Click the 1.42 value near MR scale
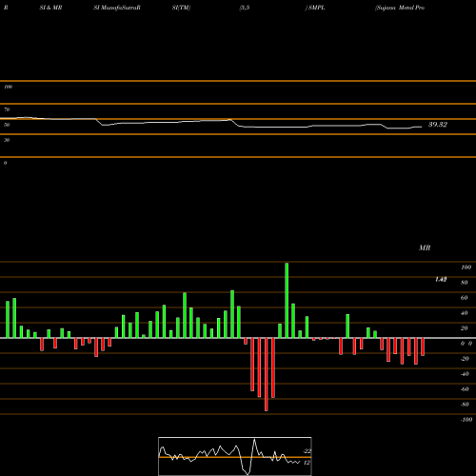476x476 pixels. [441, 279]
